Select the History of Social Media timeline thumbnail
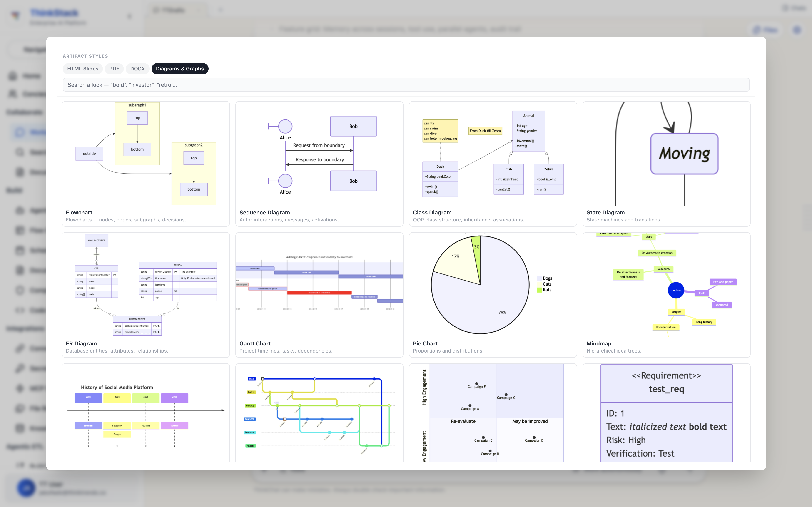 pos(146,413)
